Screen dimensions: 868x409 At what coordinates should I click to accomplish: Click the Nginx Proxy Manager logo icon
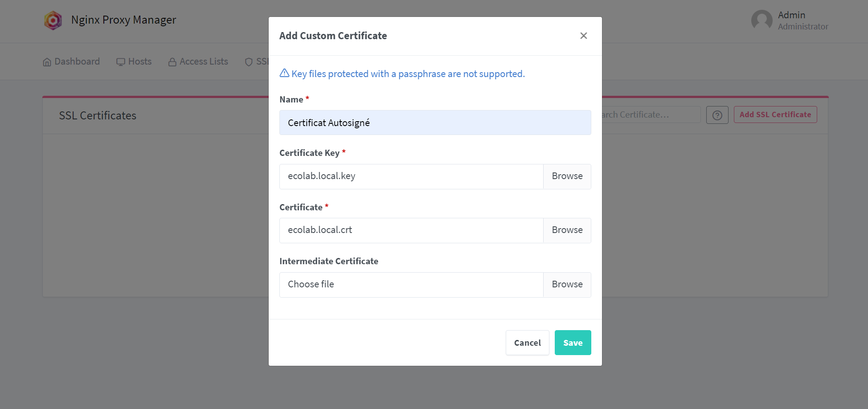[53, 20]
